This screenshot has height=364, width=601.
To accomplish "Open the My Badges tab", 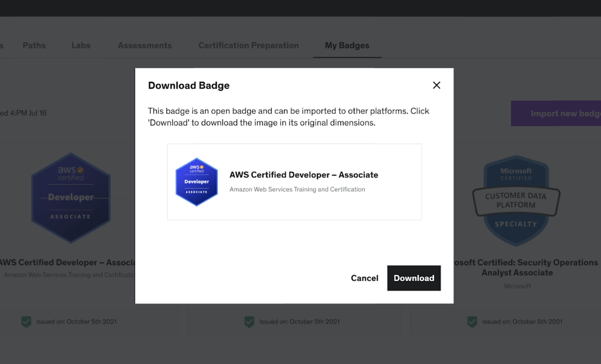I will [347, 46].
